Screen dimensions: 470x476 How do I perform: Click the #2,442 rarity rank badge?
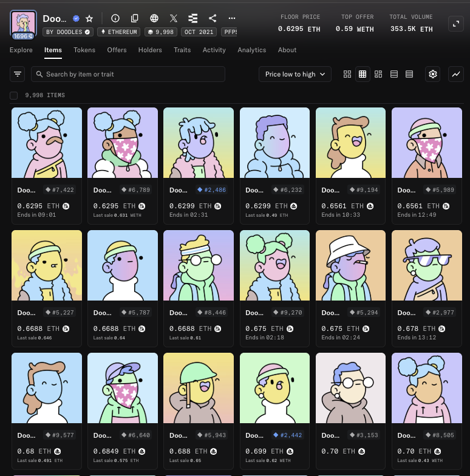(288, 435)
